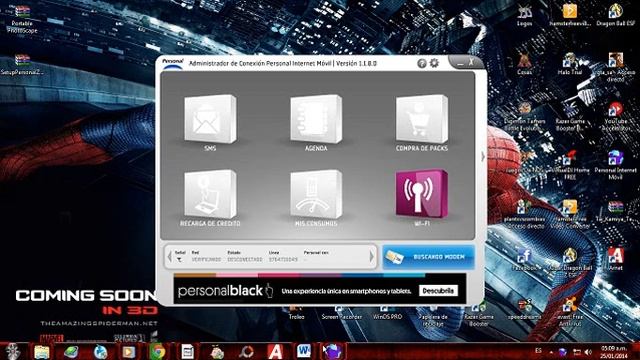Open avast! Free Antivirus desktop shortcut
Viewport: 640px width, 360px height.
tap(570, 313)
